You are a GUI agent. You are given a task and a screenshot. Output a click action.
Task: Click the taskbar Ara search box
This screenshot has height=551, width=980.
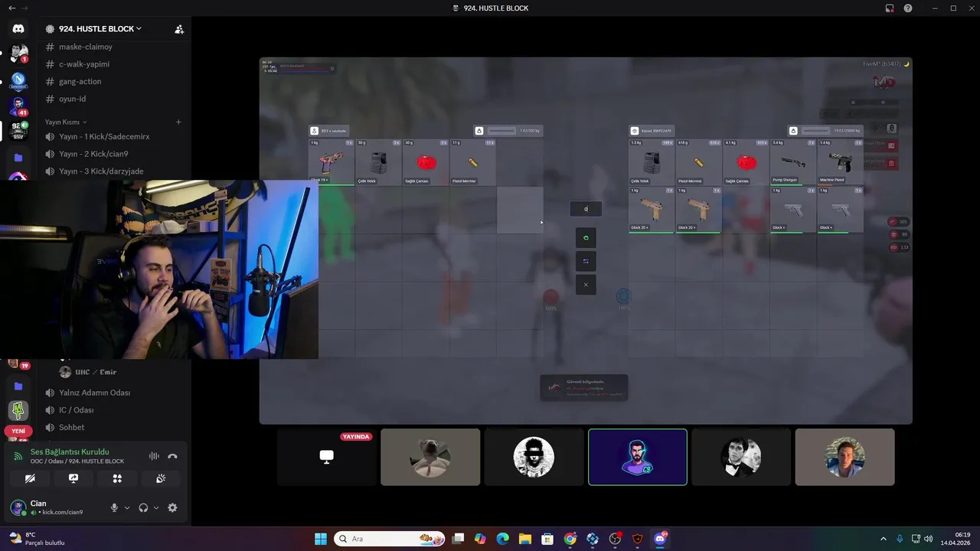(388, 539)
